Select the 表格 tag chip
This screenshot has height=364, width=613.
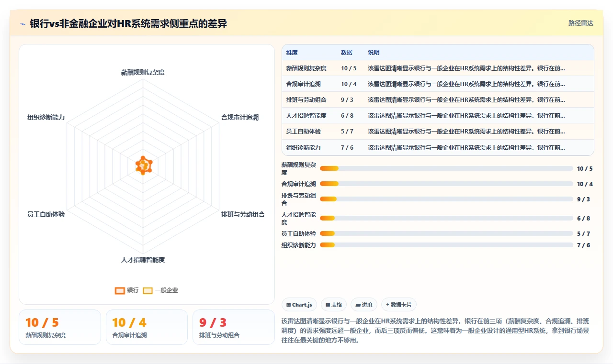pyautogui.click(x=334, y=305)
